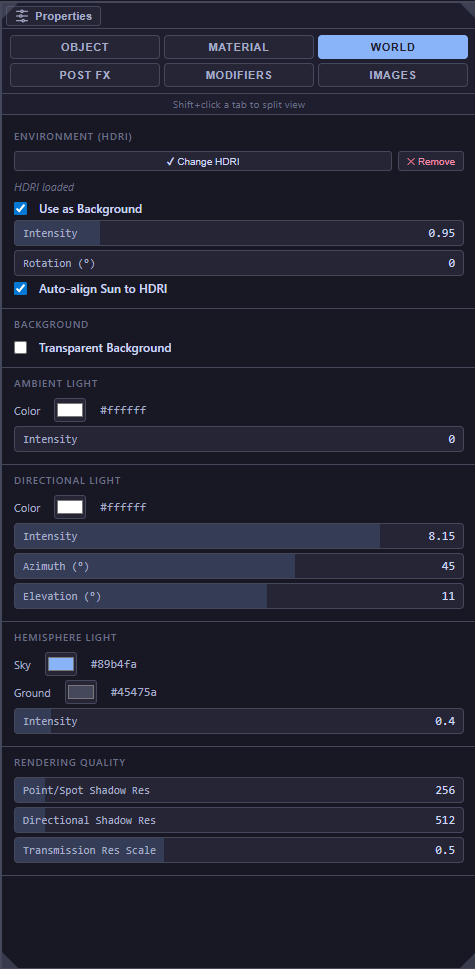This screenshot has width=475, height=969.
Task: Open the POST FX tab
Action: tap(85, 75)
